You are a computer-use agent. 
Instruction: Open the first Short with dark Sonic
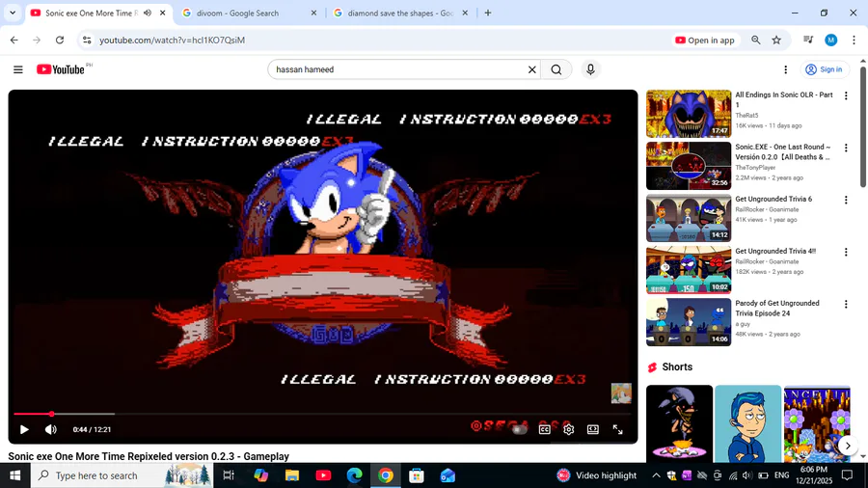(x=679, y=423)
